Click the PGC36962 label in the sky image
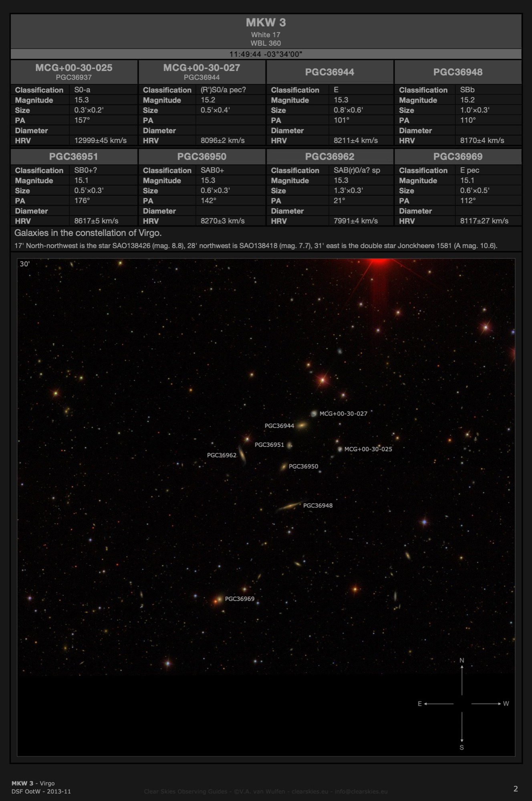Viewport: 532px width, 801px height. (x=222, y=455)
